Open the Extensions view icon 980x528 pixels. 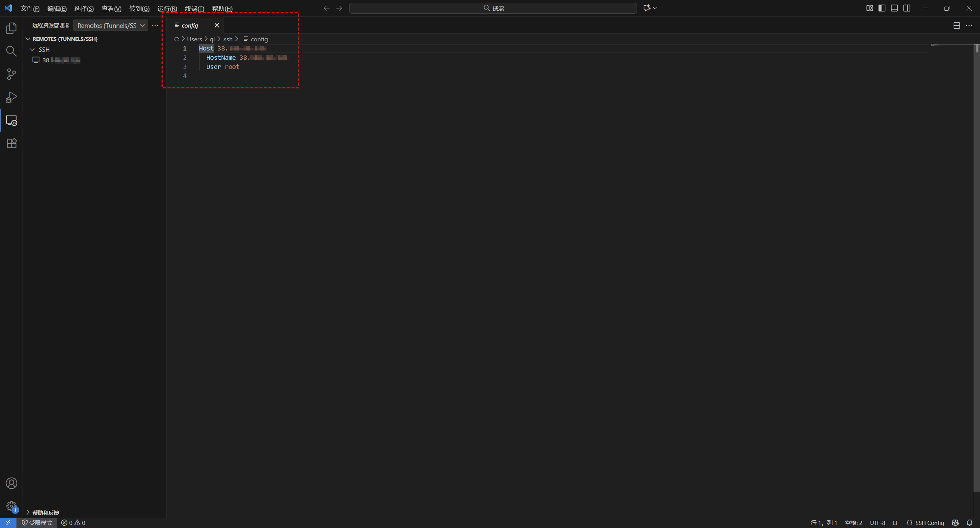click(11, 143)
